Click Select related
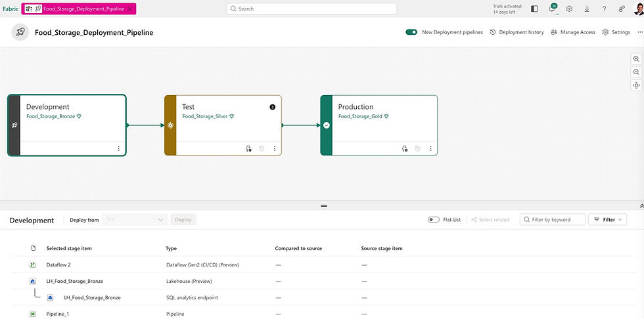 490,220
